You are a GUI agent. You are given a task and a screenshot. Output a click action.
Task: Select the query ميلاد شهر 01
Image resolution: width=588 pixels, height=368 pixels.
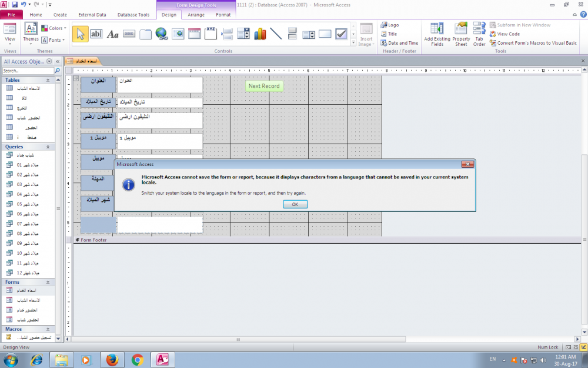(x=28, y=165)
